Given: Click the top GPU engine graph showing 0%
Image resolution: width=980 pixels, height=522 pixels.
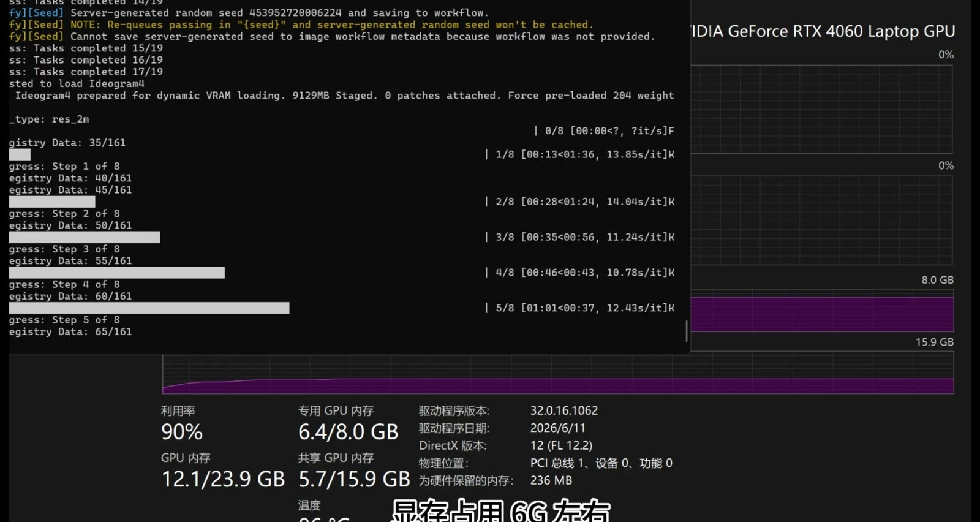Looking at the screenshot, I should tap(822, 109).
